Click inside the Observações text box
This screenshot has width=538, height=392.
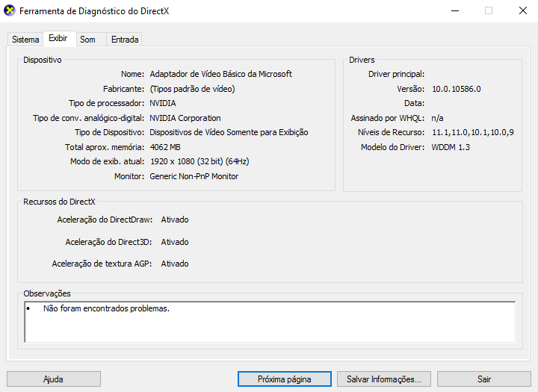[270, 322]
